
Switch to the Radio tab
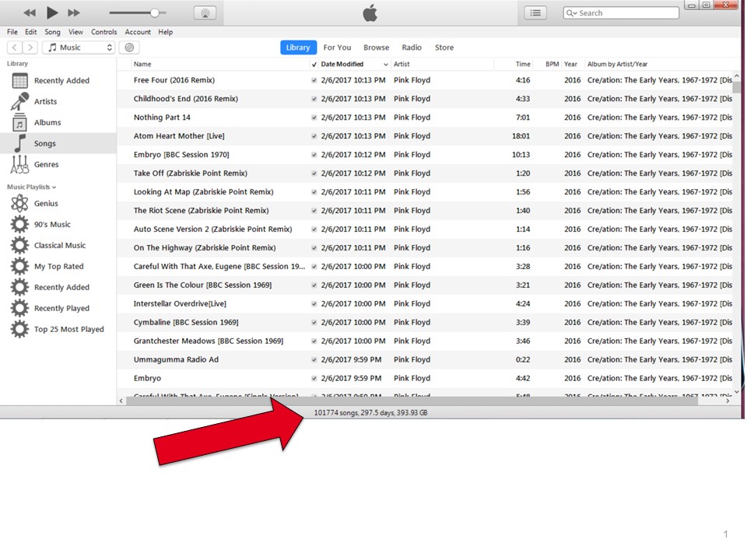(x=412, y=47)
